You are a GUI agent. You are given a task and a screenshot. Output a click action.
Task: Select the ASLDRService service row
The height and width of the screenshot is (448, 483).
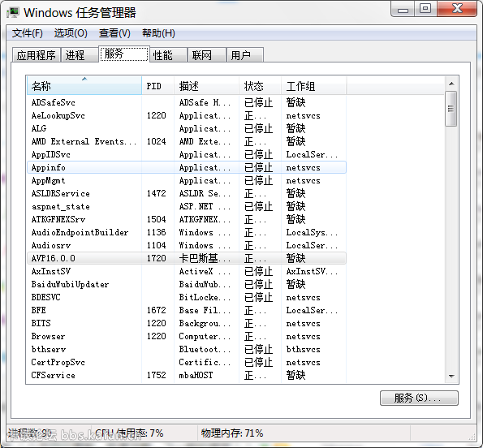click(x=187, y=193)
